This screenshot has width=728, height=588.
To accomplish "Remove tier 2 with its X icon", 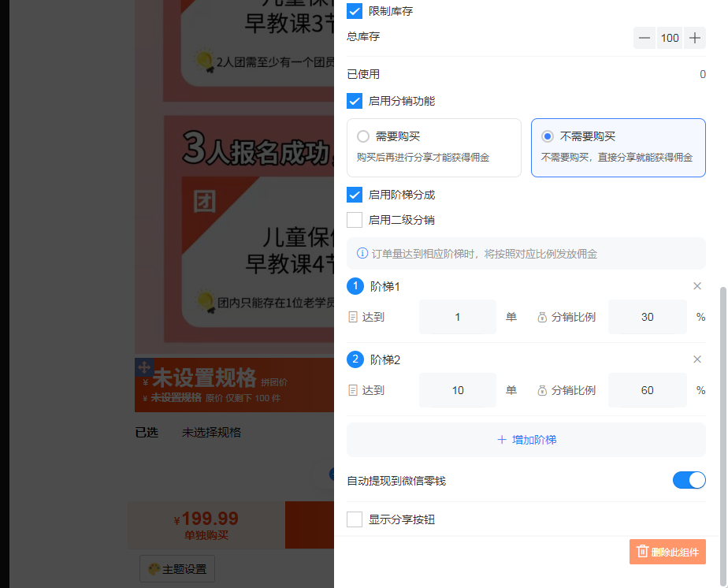I will coord(696,359).
